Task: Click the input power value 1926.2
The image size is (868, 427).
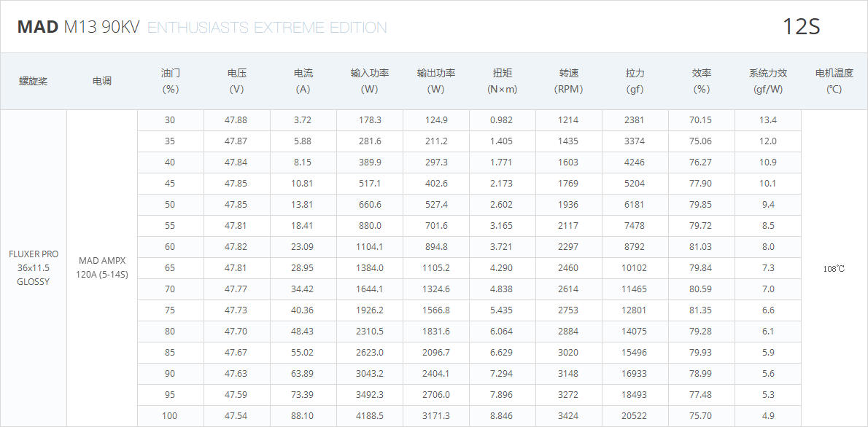Action: click(370, 310)
